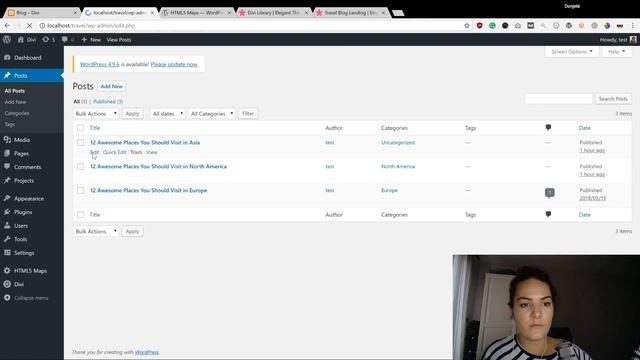Bookmark page with star icon

pyautogui.click(x=467, y=25)
